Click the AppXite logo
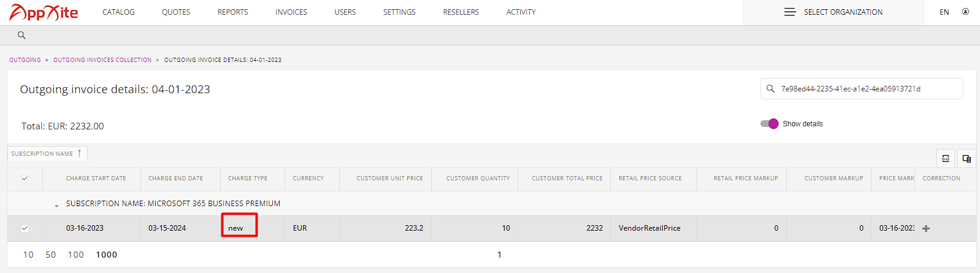This screenshot has width=980, height=273. pos(44,12)
